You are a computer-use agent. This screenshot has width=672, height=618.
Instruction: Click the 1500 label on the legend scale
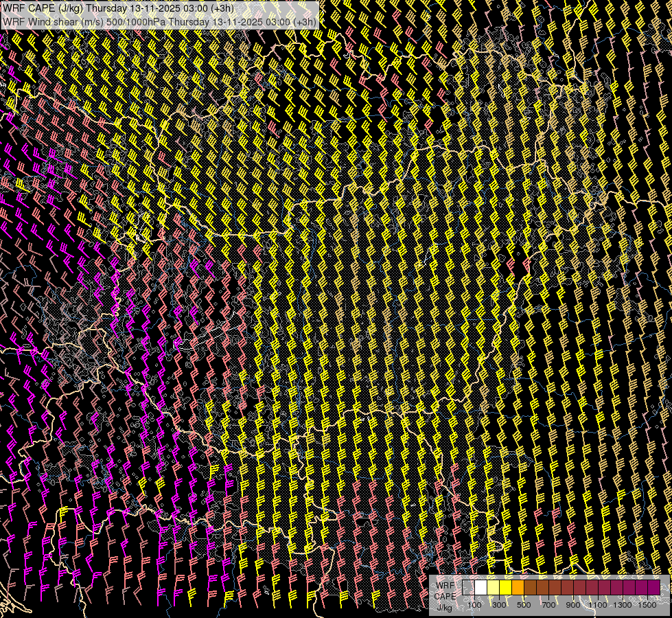pos(647,606)
